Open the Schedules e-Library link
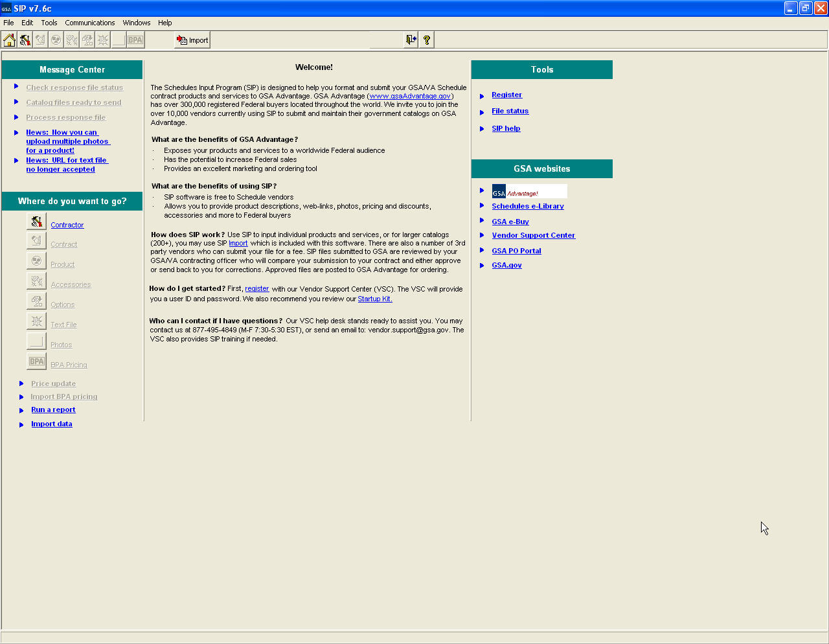 click(x=528, y=206)
